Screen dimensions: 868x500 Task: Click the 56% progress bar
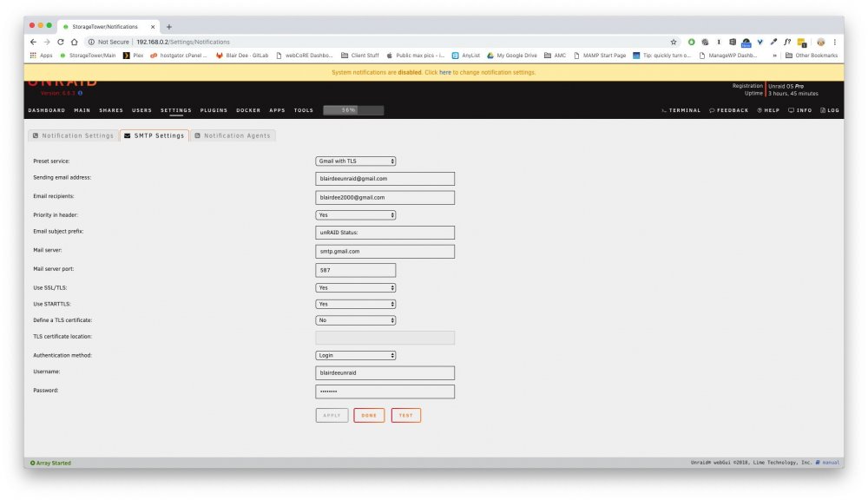[x=353, y=110]
